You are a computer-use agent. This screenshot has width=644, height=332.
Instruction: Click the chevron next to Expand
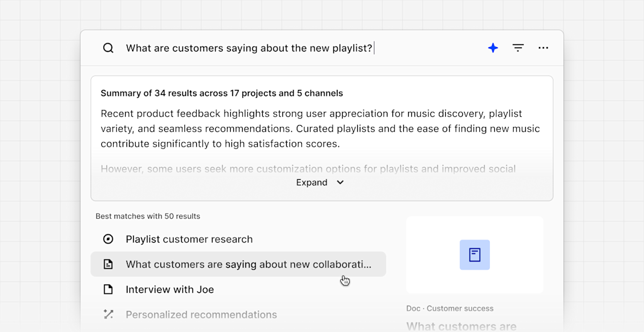pos(340,182)
